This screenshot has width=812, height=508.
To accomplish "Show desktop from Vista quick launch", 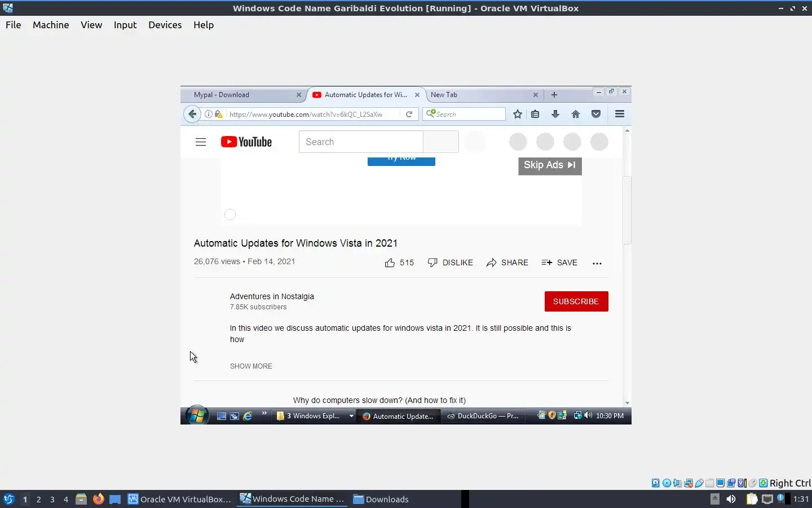I will (222, 416).
